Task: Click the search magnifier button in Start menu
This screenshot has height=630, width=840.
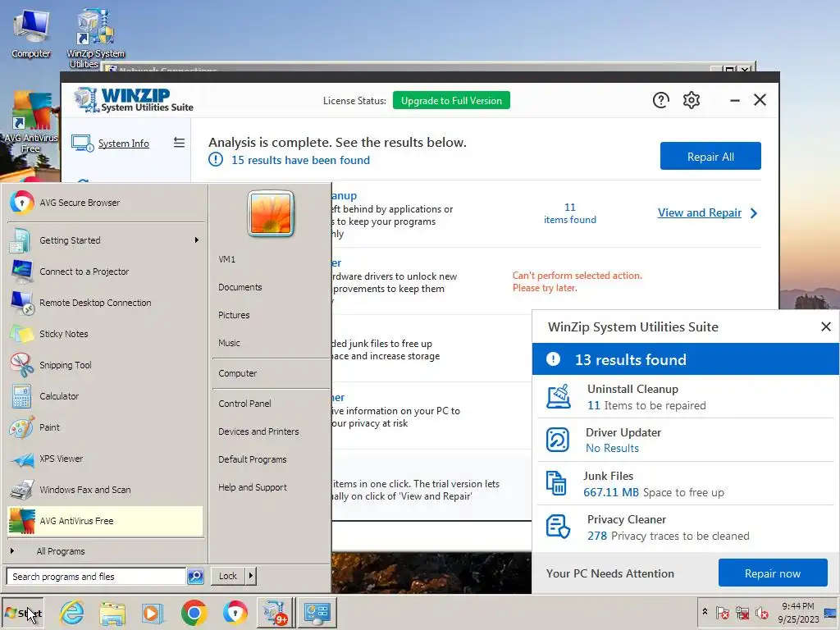Action: click(195, 577)
